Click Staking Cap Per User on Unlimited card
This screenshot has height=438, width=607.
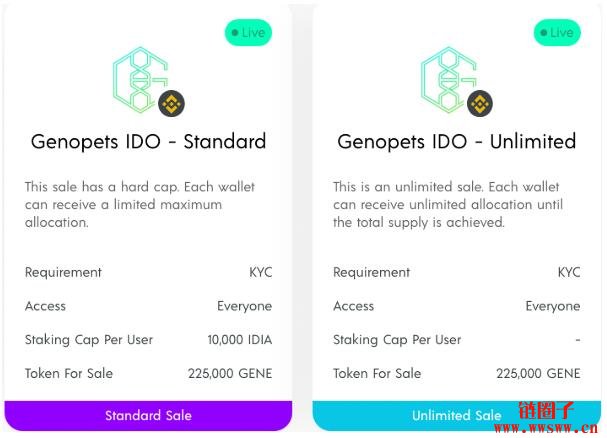pyautogui.click(x=397, y=340)
